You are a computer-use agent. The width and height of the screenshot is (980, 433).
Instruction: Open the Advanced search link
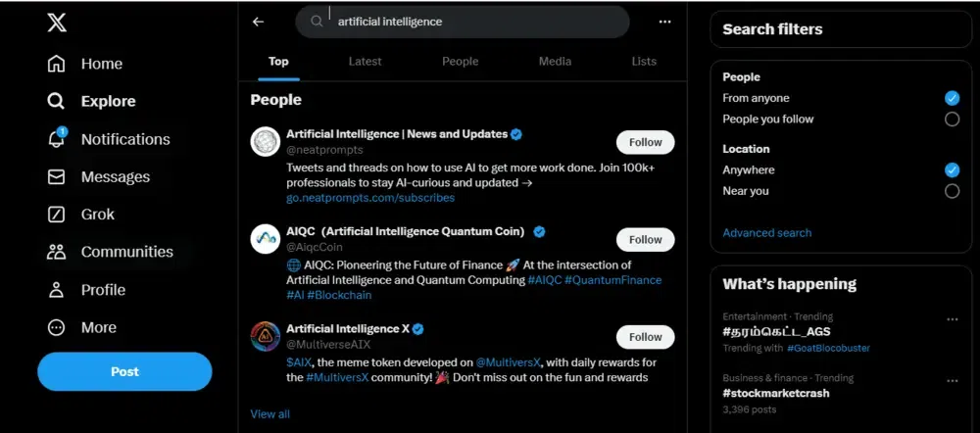[766, 233]
